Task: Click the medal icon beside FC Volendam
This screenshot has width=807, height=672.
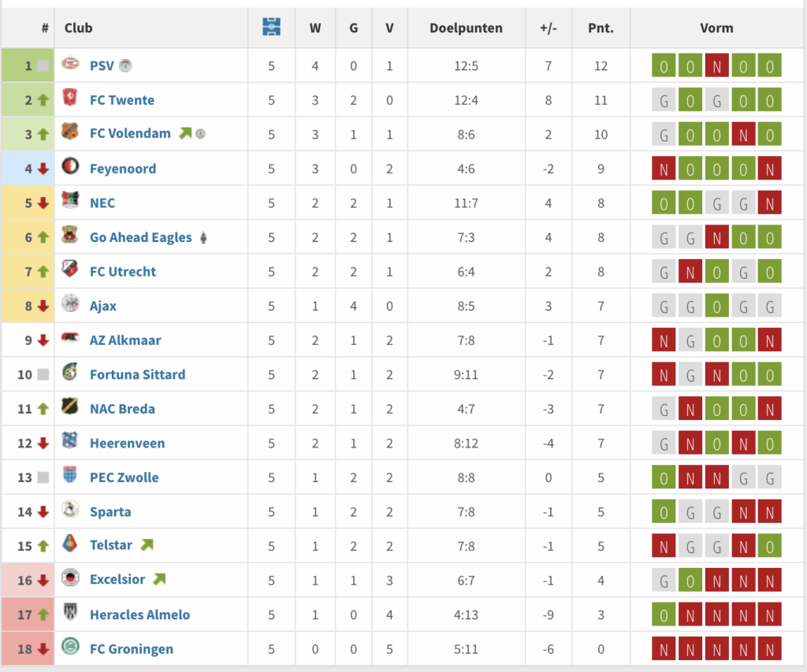Action: click(x=201, y=133)
